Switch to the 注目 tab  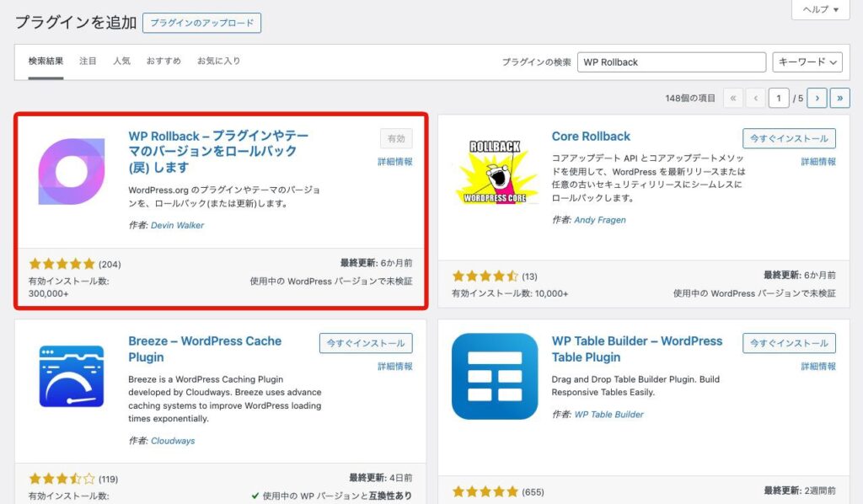tap(88, 61)
